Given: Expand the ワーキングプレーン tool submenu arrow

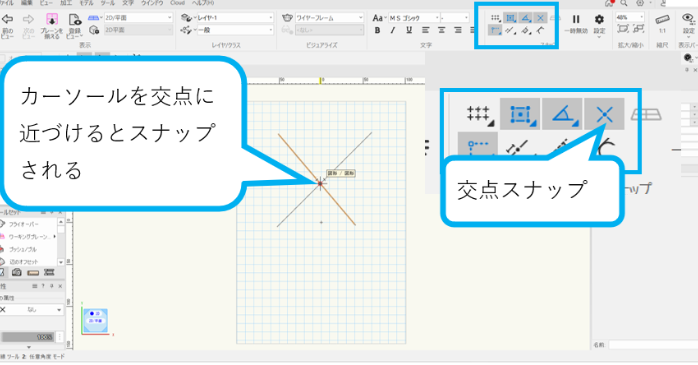Looking at the screenshot, I should coord(55,237).
